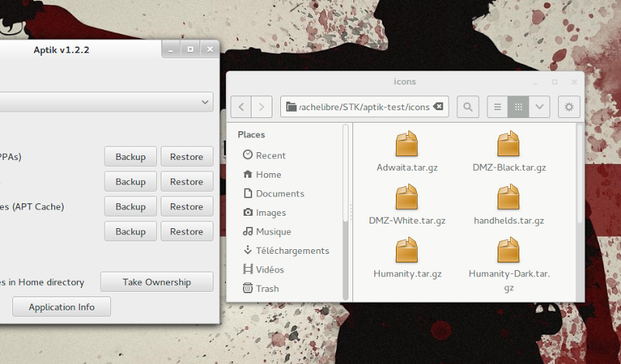This screenshot has width=621, height=364.
Task: Click Backup for the PPAs row
Action: click(130, 157)
